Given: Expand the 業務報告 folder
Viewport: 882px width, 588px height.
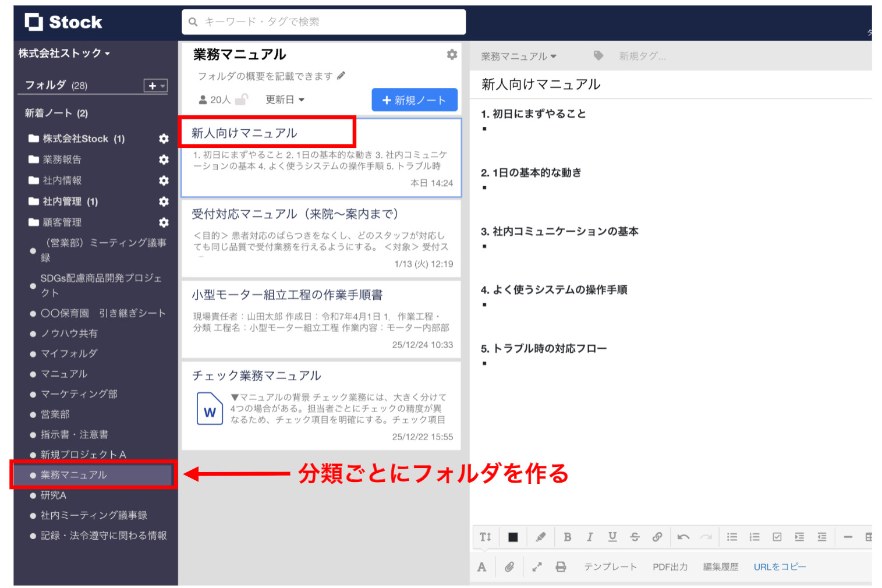Looking at the screenshot, I should coord(55,160).
